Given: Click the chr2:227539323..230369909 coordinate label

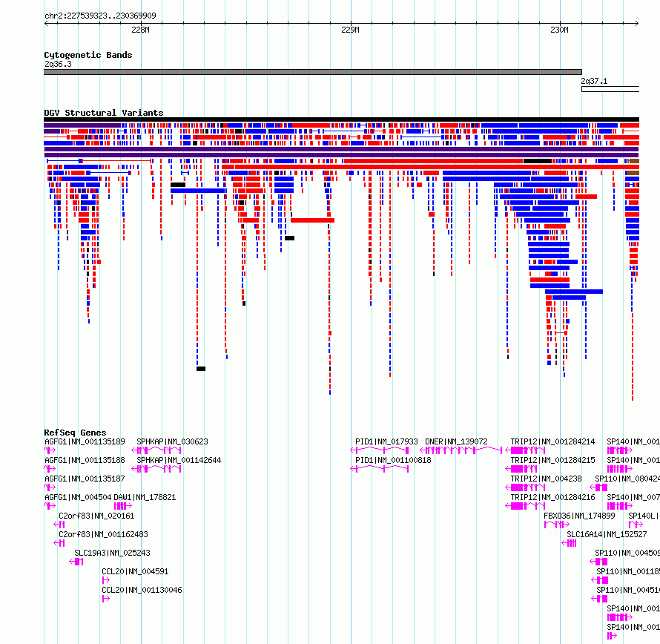Looking at the screenshot, I should [x=100, y=16].
